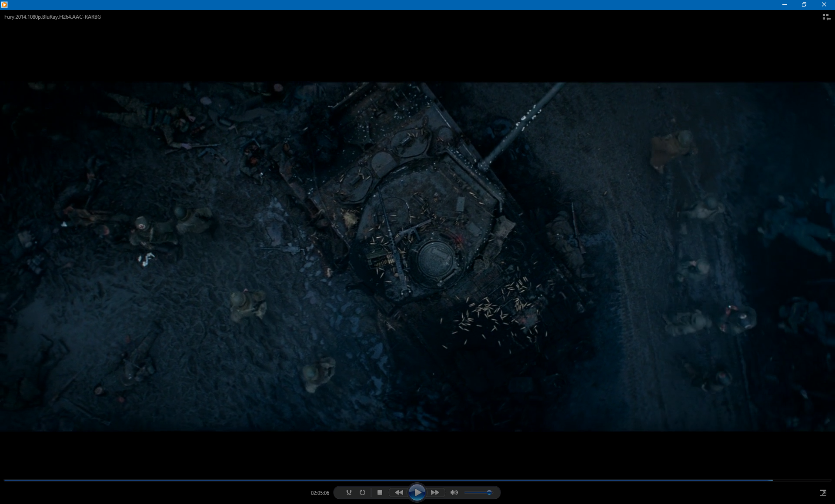Click the unplayed end of seek bar
This screenshot has height=504, width=835.
802,480
